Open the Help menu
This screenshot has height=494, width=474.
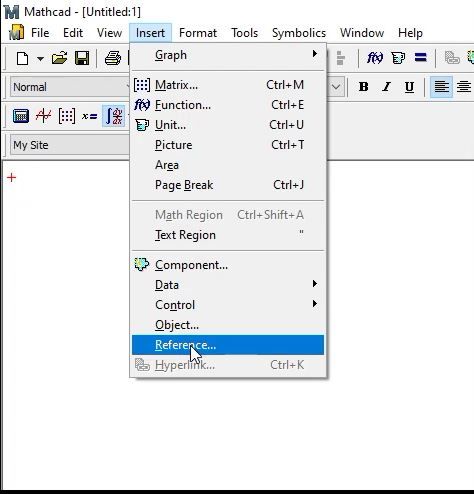(x=410, y=33)
